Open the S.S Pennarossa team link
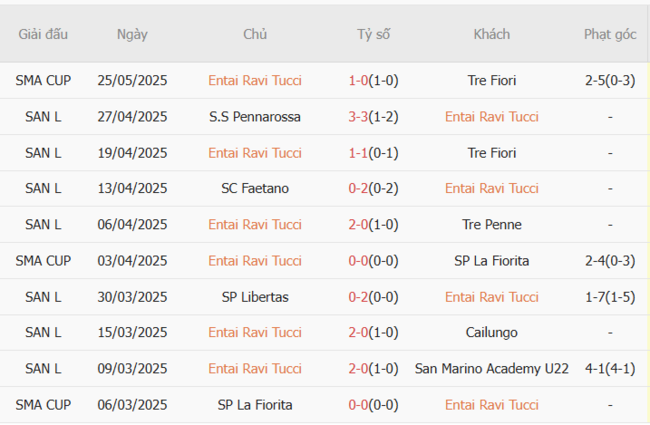650x425 pixels. [255, 117]
